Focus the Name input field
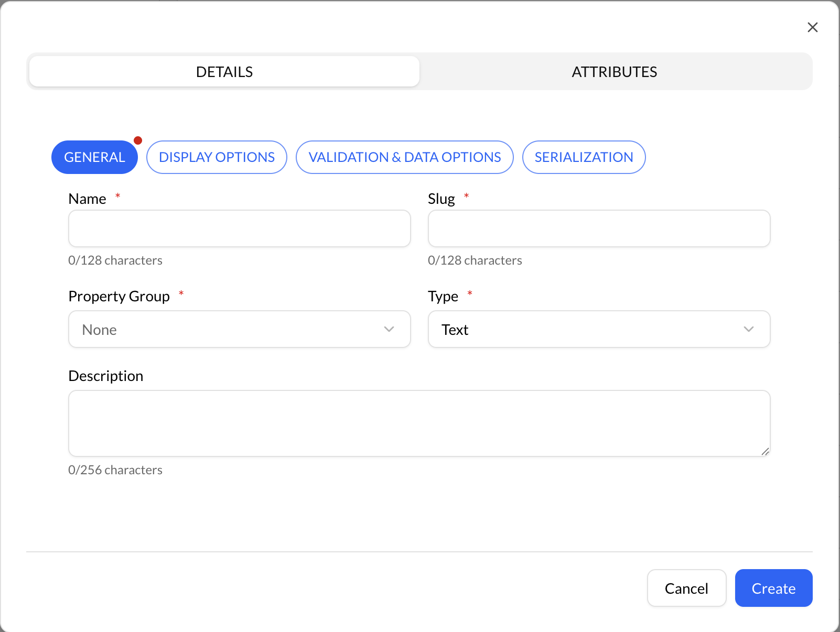 pos(239,228)
